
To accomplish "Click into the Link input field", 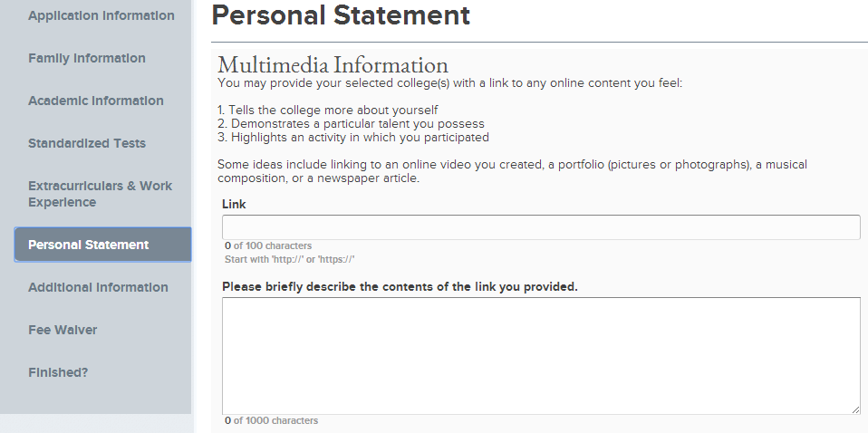I will pyautogui.click(x=540, y=227).
